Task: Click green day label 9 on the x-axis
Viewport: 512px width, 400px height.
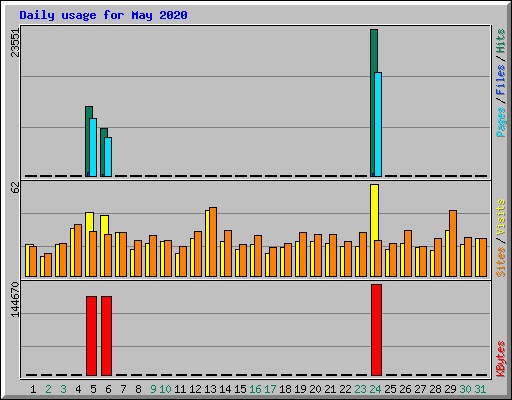Action: (153, 389)
